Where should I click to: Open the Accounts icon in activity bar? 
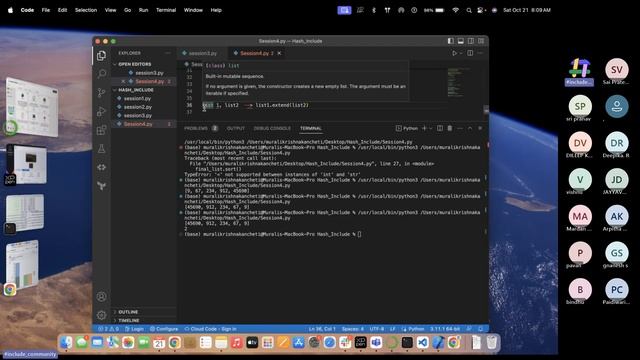(x=102, y=297)
